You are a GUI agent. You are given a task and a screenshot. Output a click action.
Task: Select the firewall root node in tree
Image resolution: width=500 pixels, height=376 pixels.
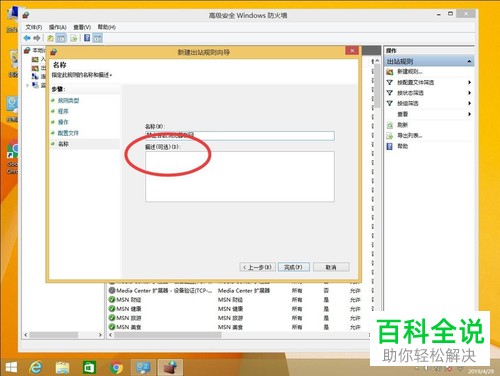[35, 50]
